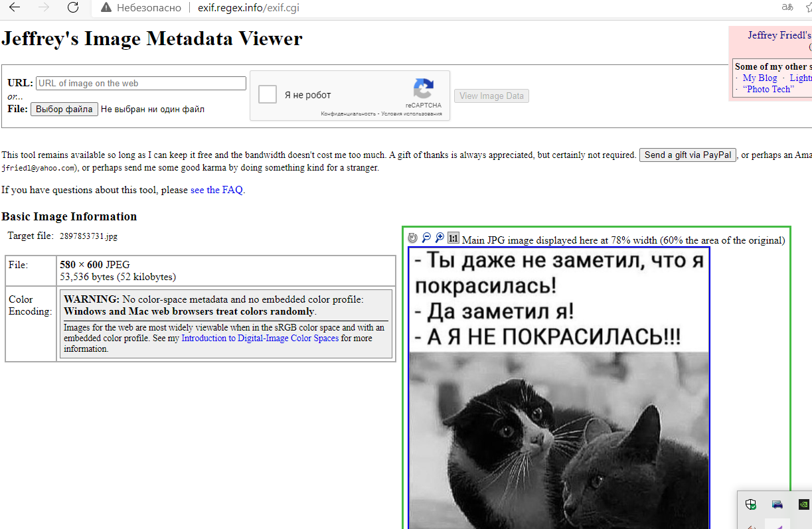The height and width of the screenshot is (529, 812).
Task: Zoom in the image preview
Action: tap(440, 238)
